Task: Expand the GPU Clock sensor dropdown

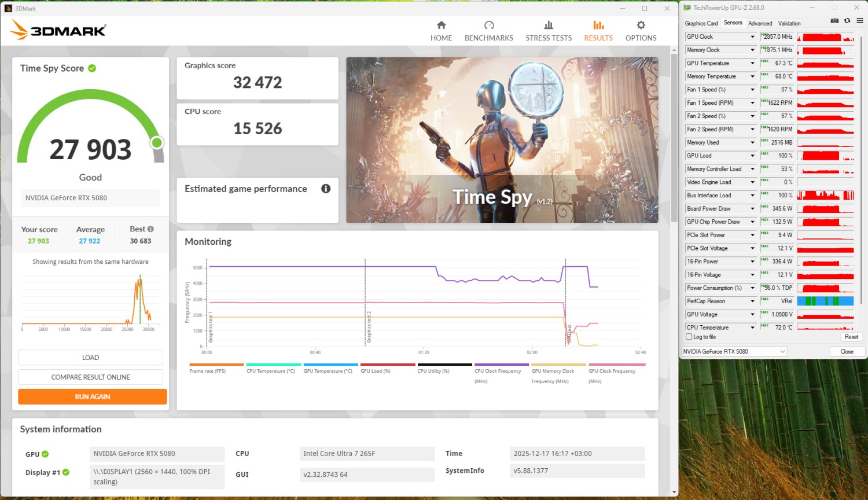Action: coord(752,36)
